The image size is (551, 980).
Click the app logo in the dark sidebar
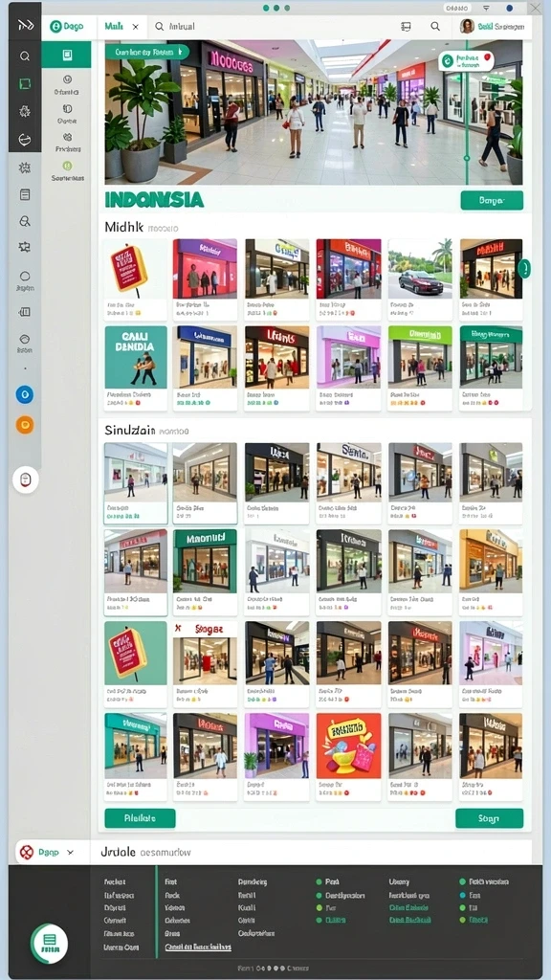point(25,25)
